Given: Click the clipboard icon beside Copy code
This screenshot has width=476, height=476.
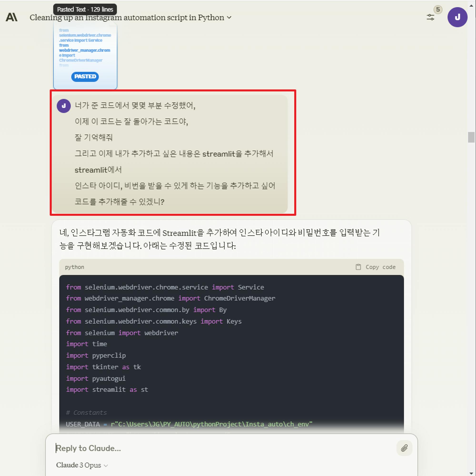Looking at the screenshot, I should (358, 267).
